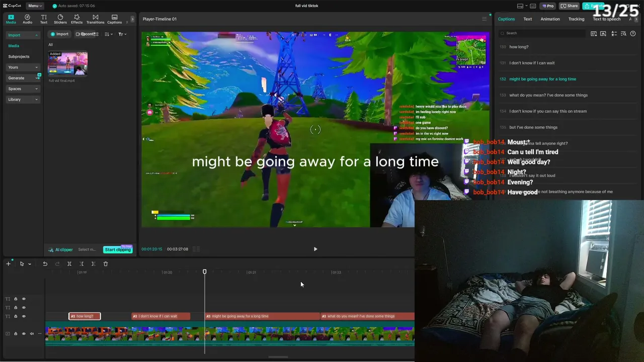Switch to the Animation tab
Viewport: 644px width, 362px height.
550,19
